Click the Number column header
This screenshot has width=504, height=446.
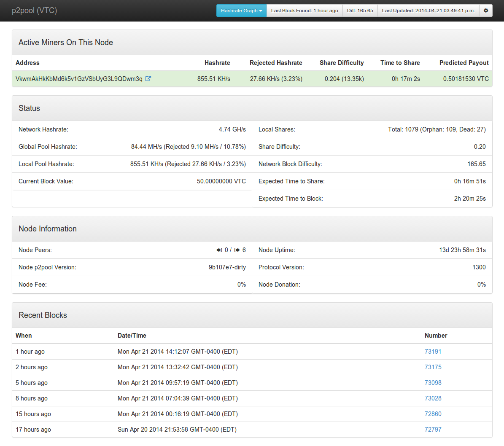[436, 336]
